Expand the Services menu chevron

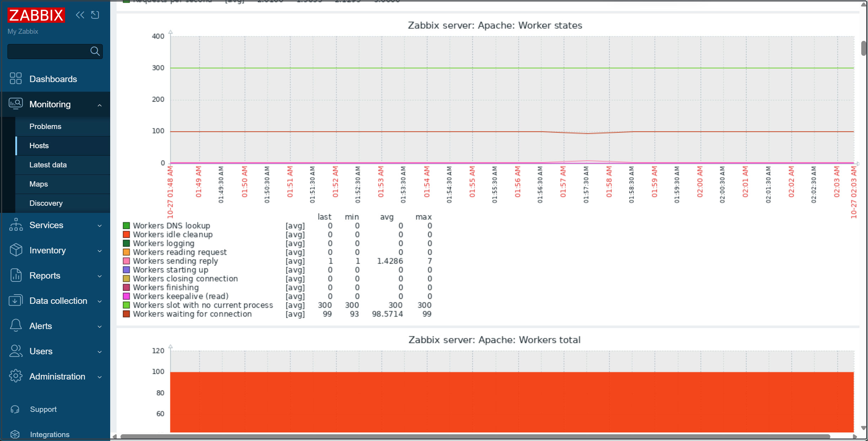click(x=100, y=225)
